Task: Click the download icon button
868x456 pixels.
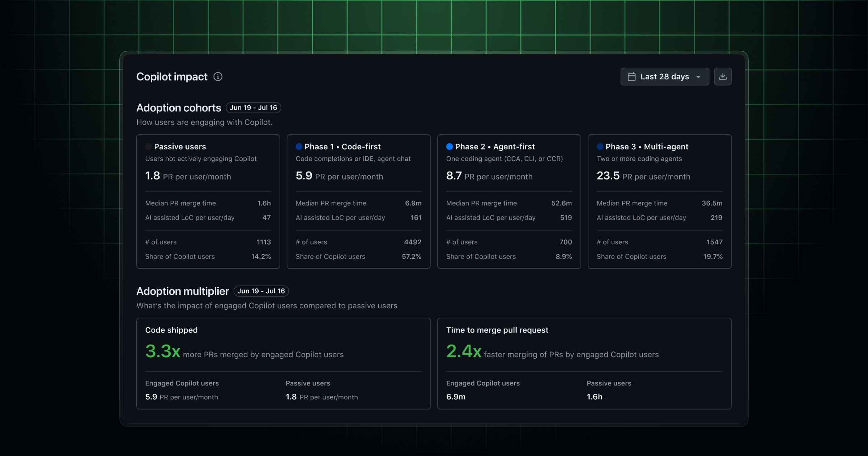Action: [x=723, y=76]
